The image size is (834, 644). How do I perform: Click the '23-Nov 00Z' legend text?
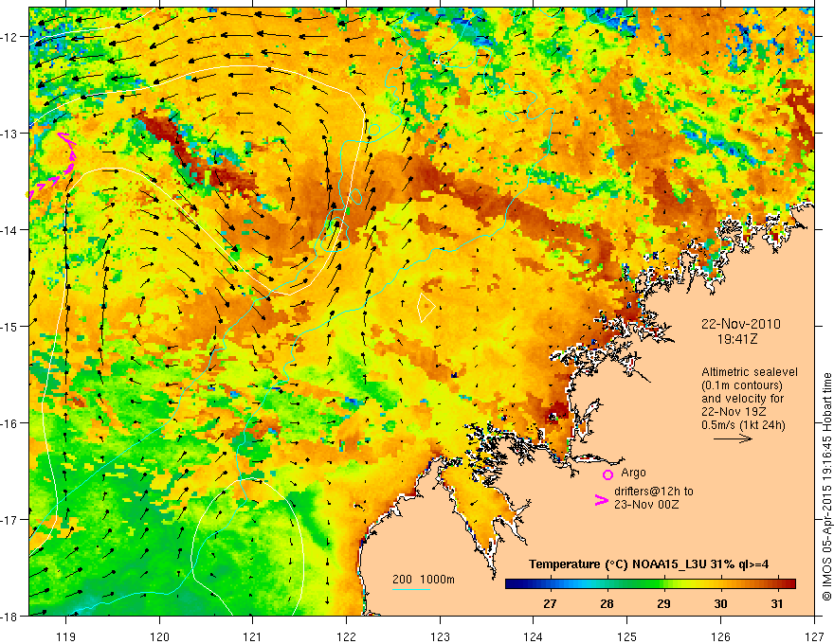[x=646, y=505]
